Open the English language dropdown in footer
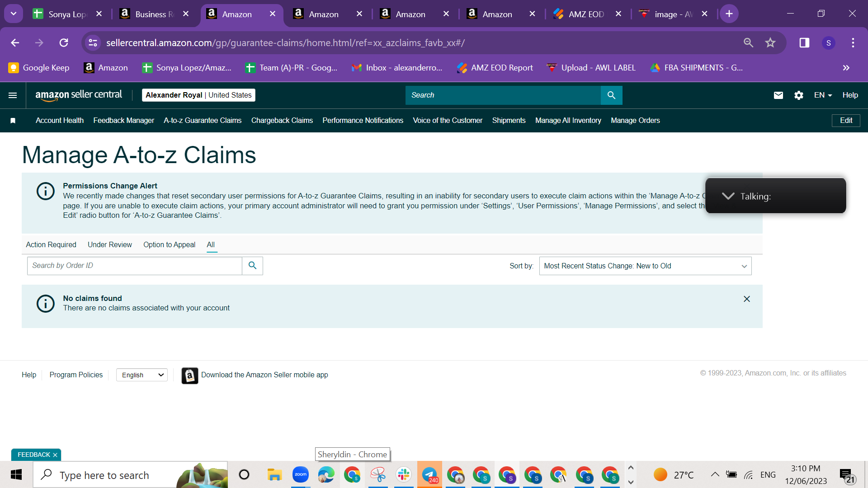Image resolution: width=868 pixels, height=488 pixels. click(142, 375)
